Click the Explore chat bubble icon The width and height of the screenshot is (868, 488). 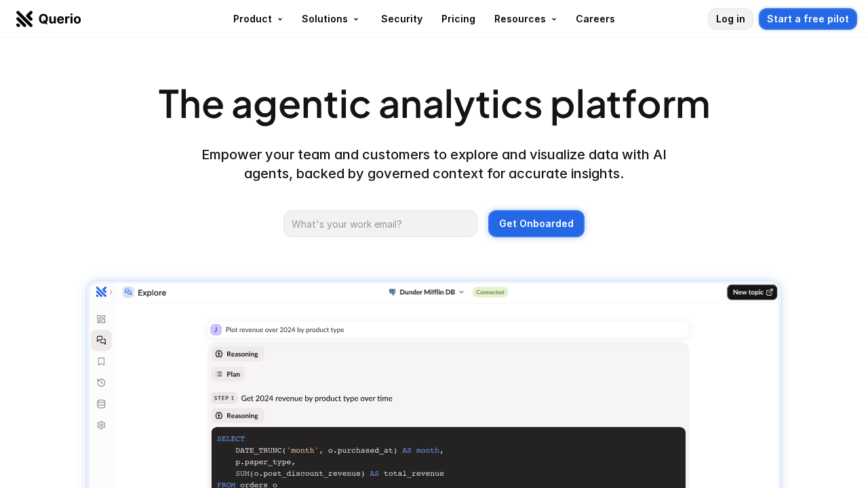[127, 292]
